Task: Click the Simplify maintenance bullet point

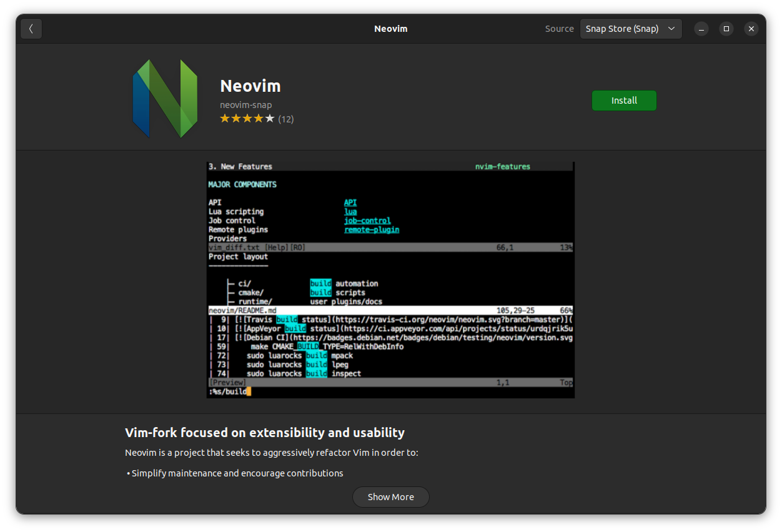Action: [x=235, y=473]
